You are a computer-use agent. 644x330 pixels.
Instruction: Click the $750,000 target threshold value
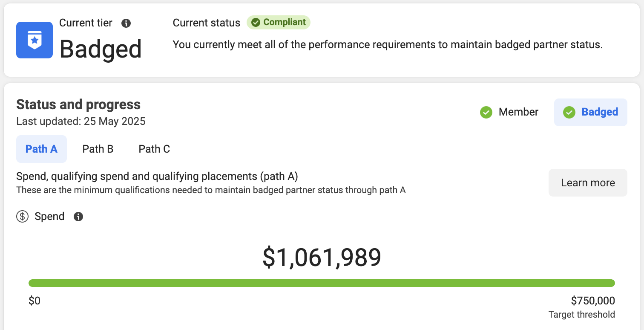click(x=593, y=301)
